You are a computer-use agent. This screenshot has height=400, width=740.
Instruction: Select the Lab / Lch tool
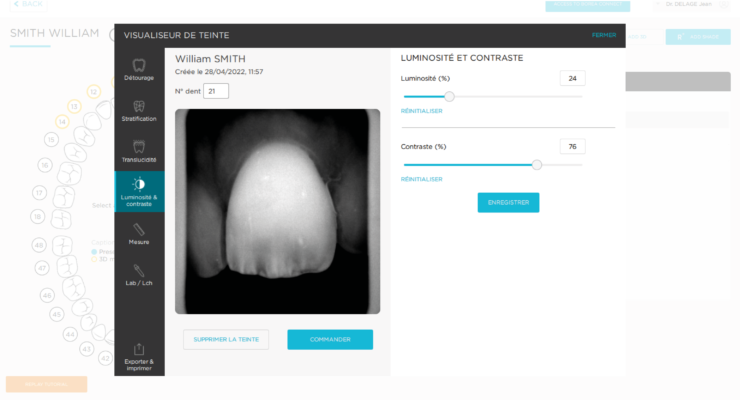point(139,275)
